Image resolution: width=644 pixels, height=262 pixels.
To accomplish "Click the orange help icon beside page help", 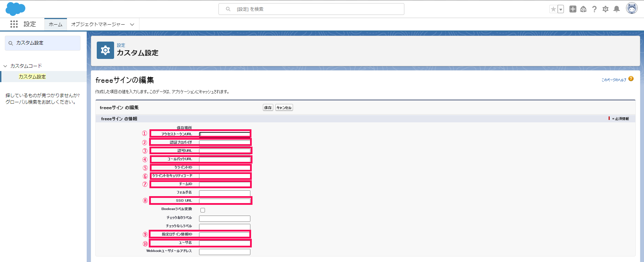I will 631,79.
